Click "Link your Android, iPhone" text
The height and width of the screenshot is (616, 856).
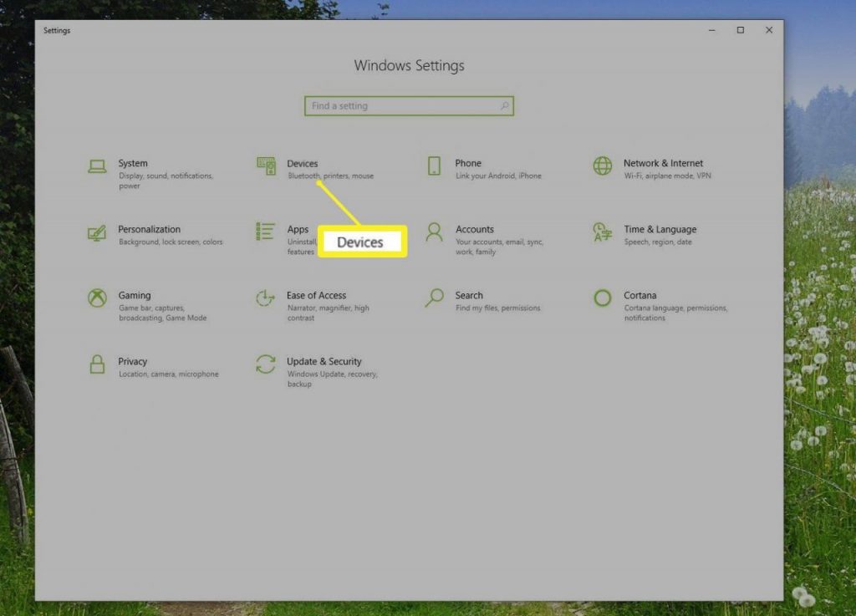(x=498, y=176)
